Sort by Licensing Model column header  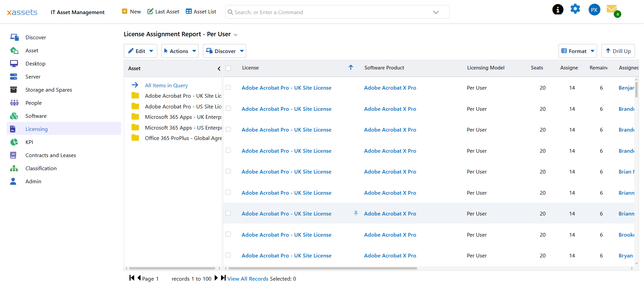coord(486,67)
